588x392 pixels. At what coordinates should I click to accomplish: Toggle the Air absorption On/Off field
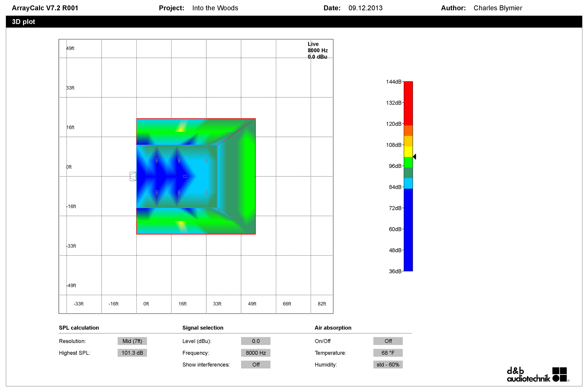coord(388,341)
